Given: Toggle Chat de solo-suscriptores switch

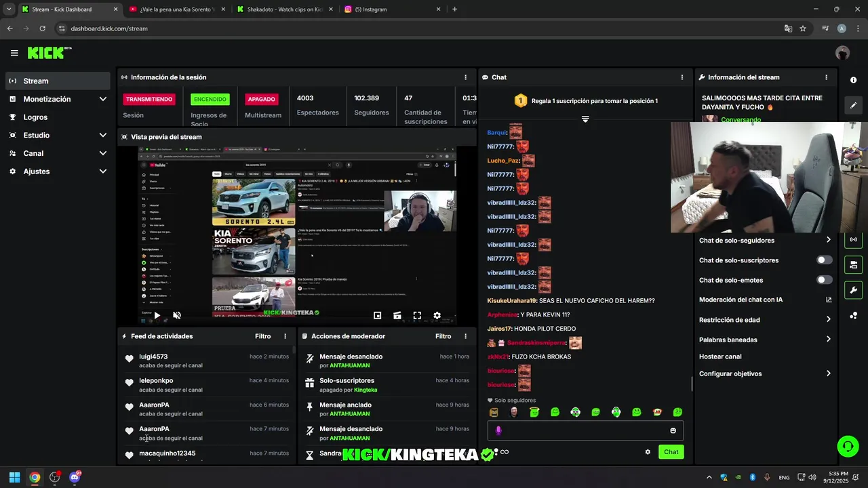Looking at the screenshot, I should (x=824, y=260).
